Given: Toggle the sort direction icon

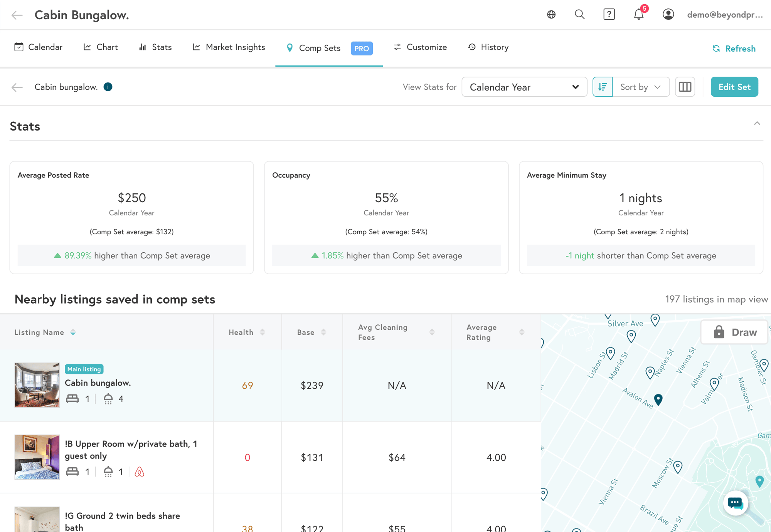Looking at the screenshot, I should coord(603,87).
